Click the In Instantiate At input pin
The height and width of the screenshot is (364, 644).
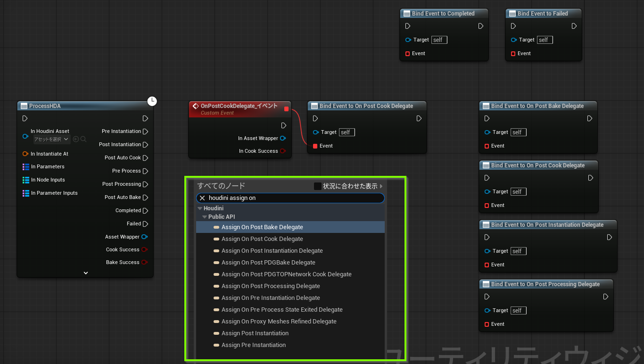25,154
